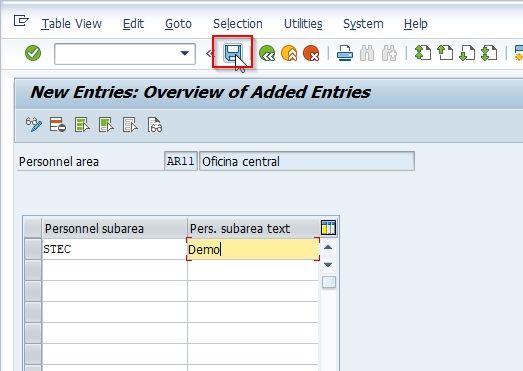This screenshot has height=371, width=523.
Task: Click the Pers. subarea text column header
Action: pyautogui.click(x=253, y=229)
